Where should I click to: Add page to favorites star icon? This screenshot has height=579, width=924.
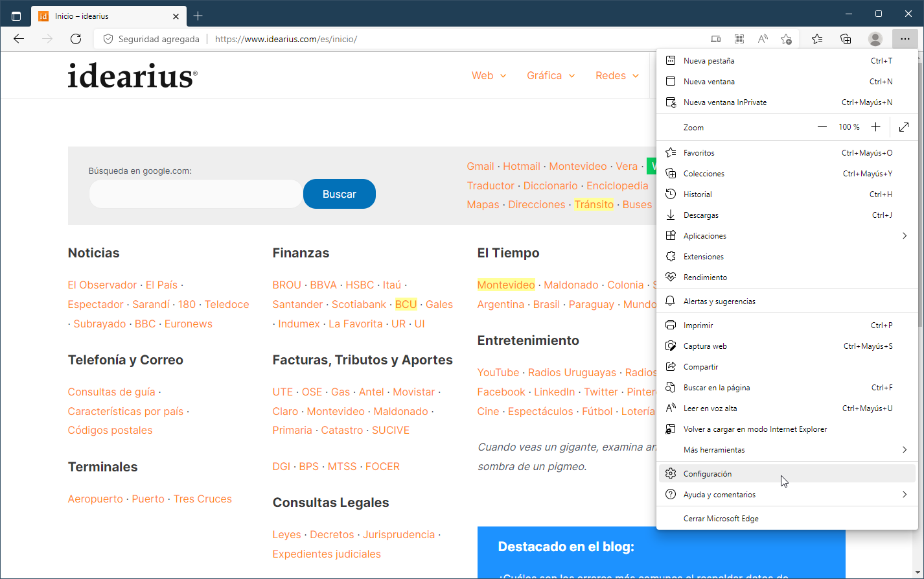786,39
